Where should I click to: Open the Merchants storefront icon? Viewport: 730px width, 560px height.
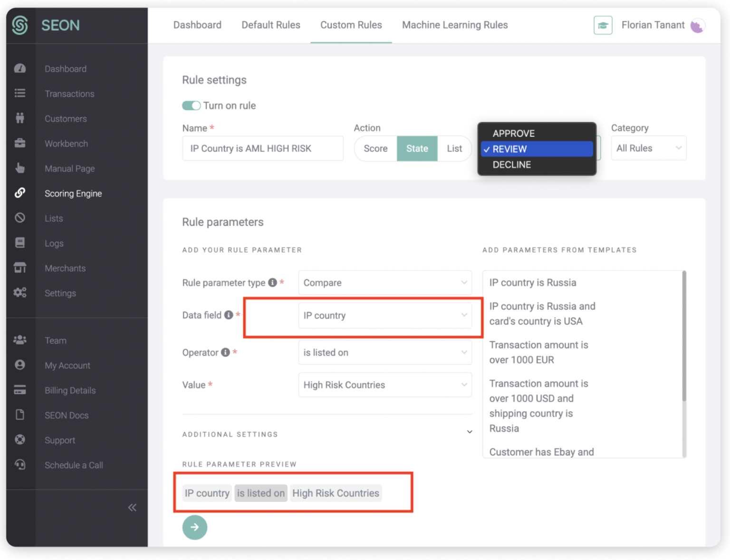[x=20, y=268]
